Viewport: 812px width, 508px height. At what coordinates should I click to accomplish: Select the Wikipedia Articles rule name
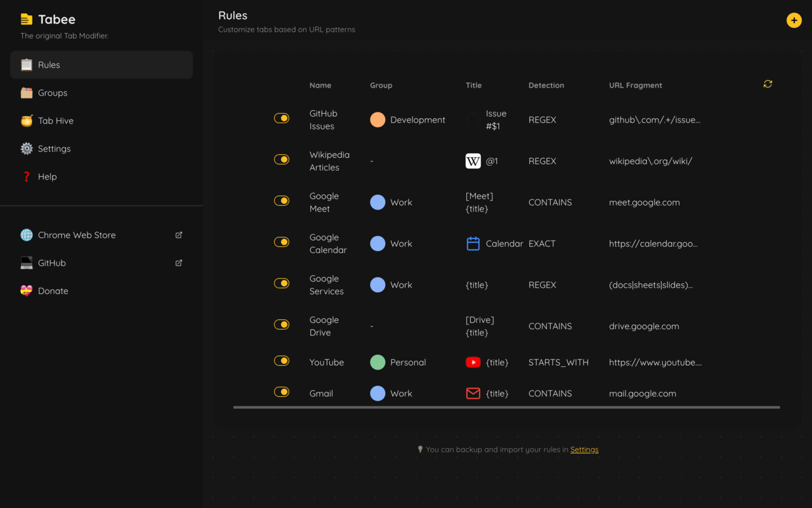coord(329,161)
